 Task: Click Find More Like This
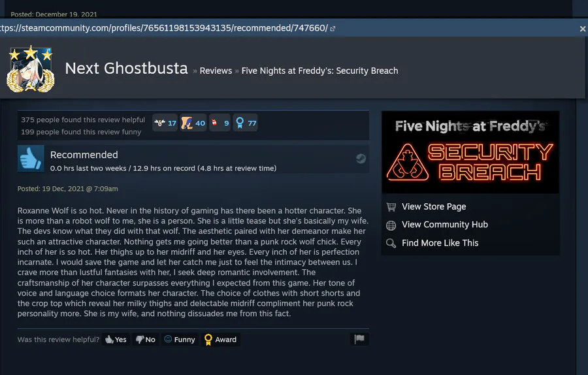[432, 243]
